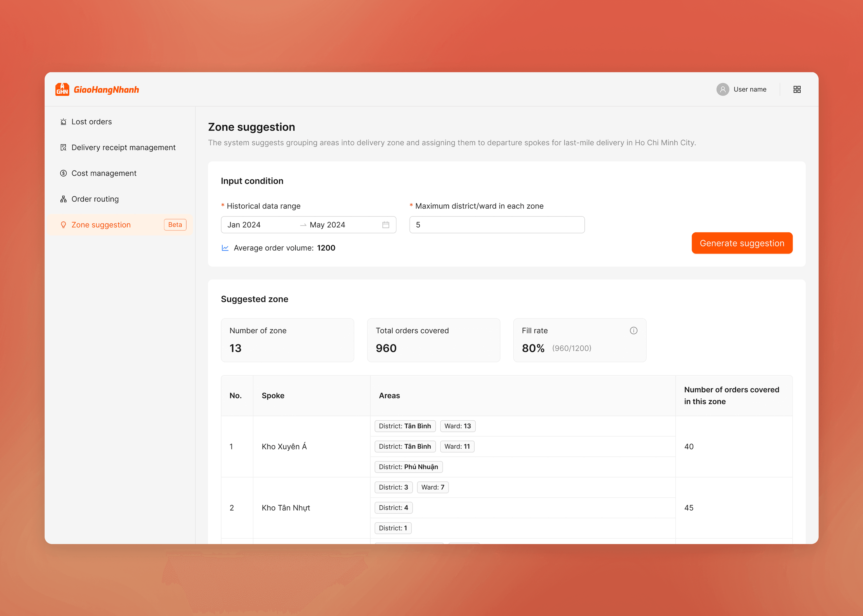Click District: Tân Bình tag beside Ward: 11
This screenshot has height=616, width=863.
(405, 447)
